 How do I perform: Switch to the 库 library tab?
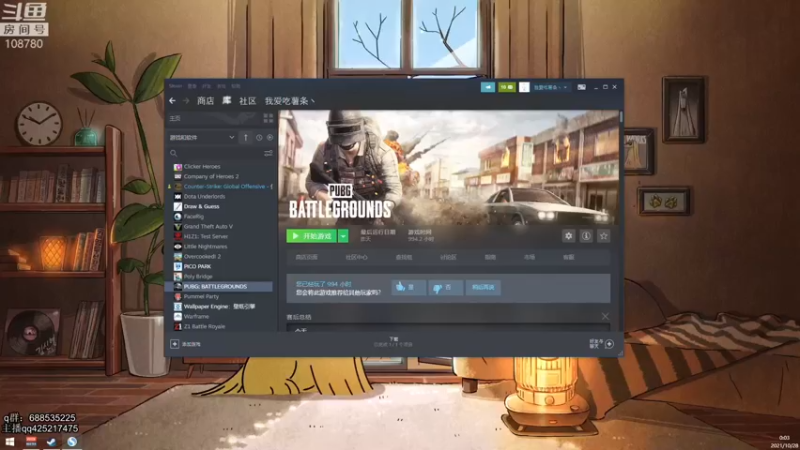point(227,101)
